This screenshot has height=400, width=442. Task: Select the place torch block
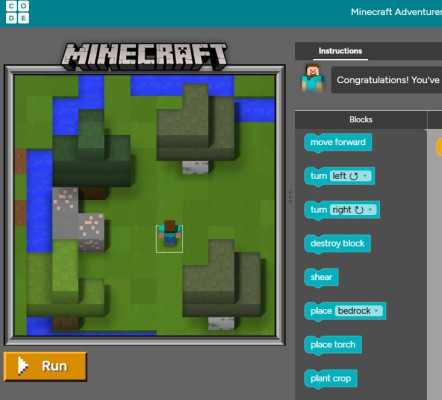pos(333,345)
